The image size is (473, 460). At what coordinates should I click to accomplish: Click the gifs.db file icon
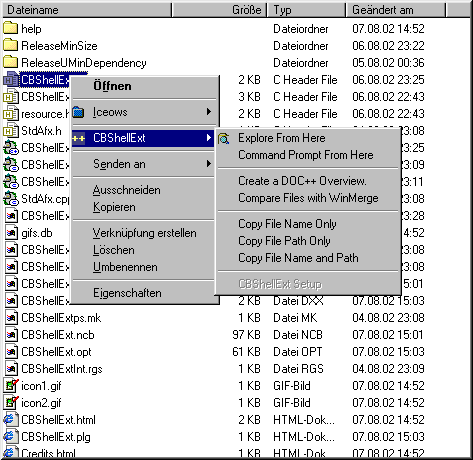click(x=11, y=233)
